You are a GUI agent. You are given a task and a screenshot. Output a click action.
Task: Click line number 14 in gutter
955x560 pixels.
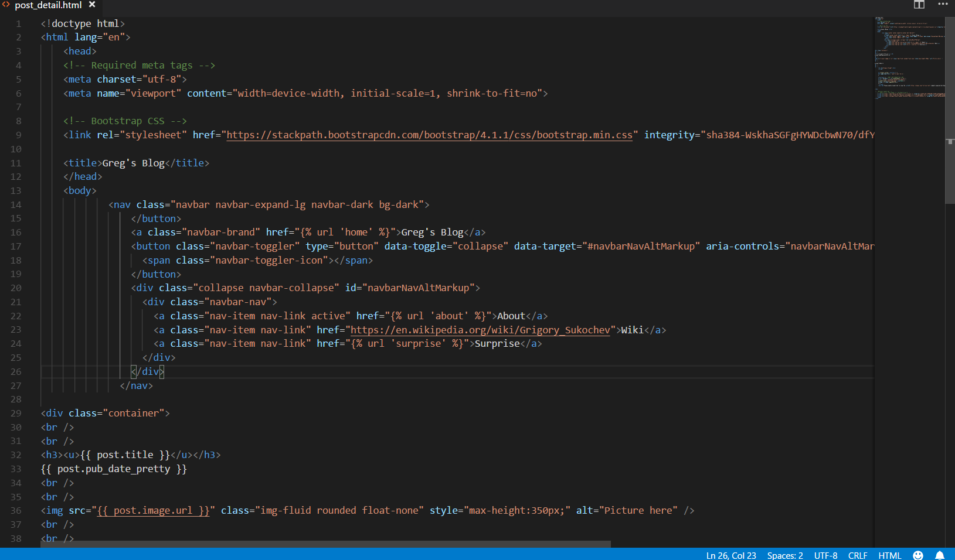click(x=16, y=205)
